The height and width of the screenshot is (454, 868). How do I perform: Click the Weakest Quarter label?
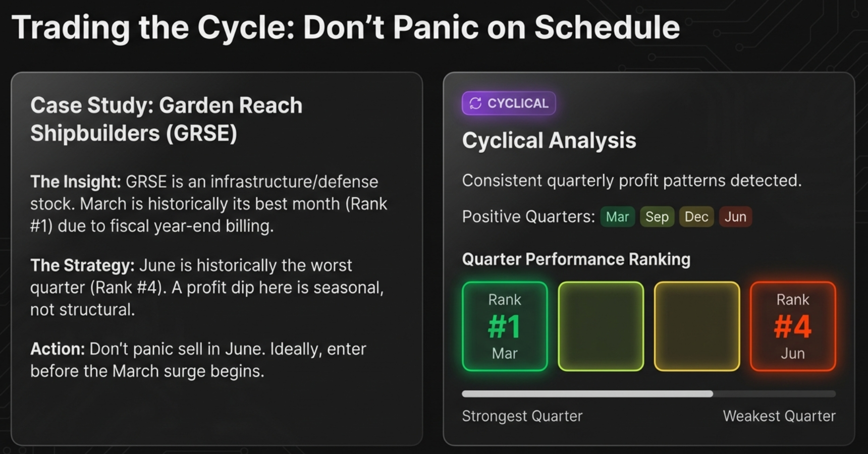point(779,416)
